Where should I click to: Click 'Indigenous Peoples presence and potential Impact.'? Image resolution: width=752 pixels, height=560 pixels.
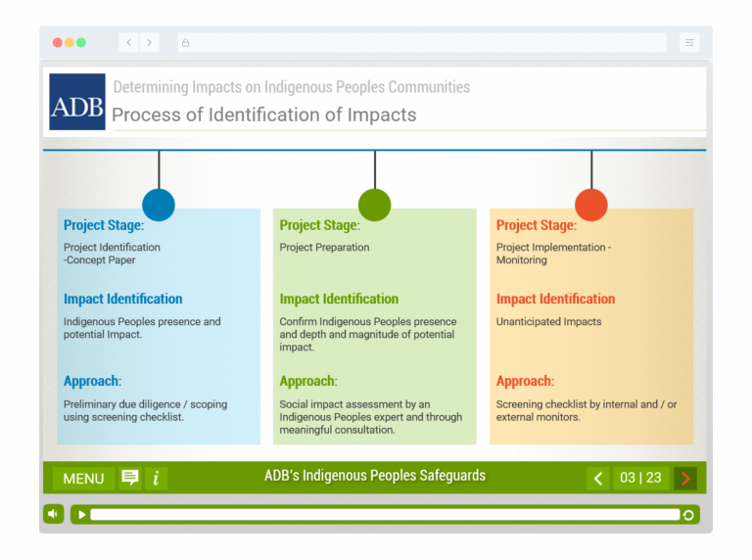point(142,328)
